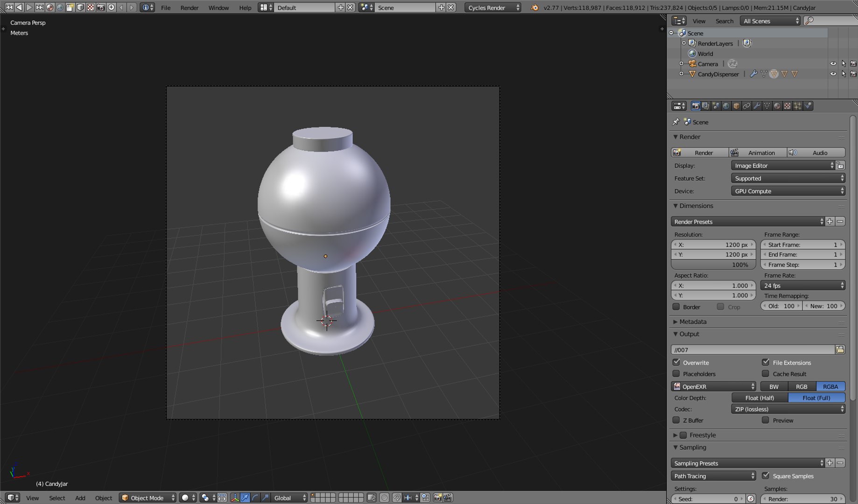The image size is (858, 504).
Task: Hide Camera in viewport via eye icon
Action: point(833,63)
